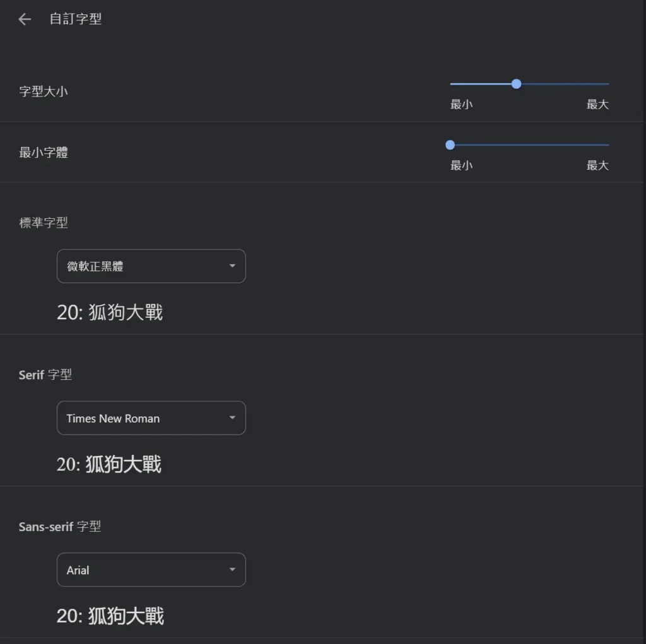
Task: Click the dropdown caret on Arial selector
Action: tap(232, 570)
